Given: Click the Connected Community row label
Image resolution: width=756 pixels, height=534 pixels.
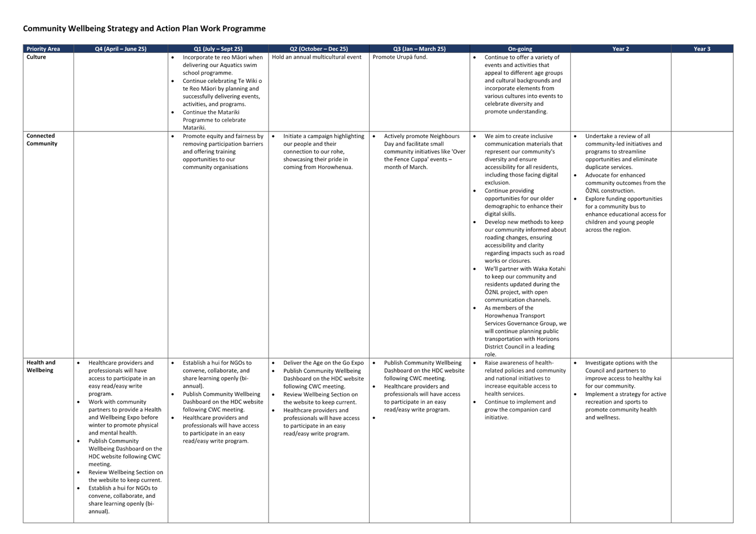Looking at the screenshot, I should coord(42,140).
